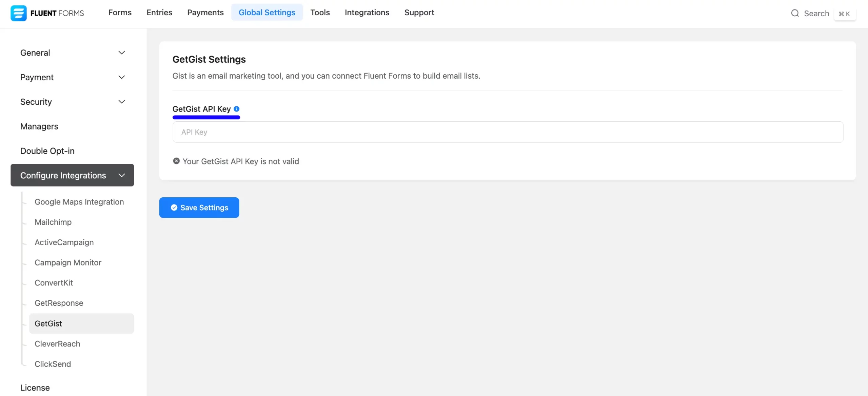Open the Integrations menu
The width and height of the screenshot is (868, 396).
[x=367, y=13]
